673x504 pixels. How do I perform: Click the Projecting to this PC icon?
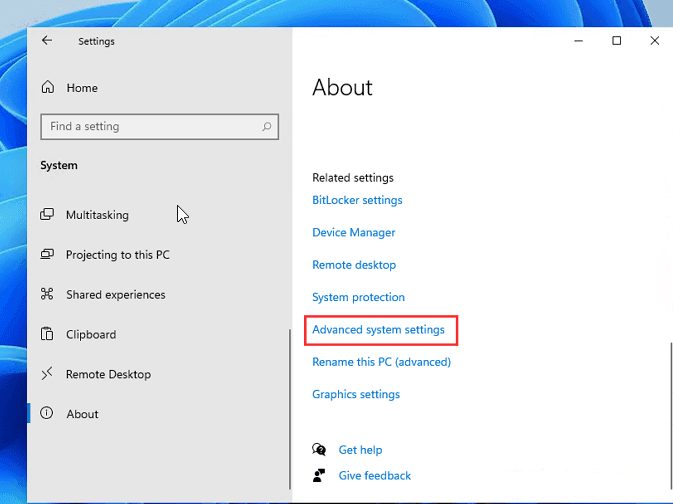point(47,255)
